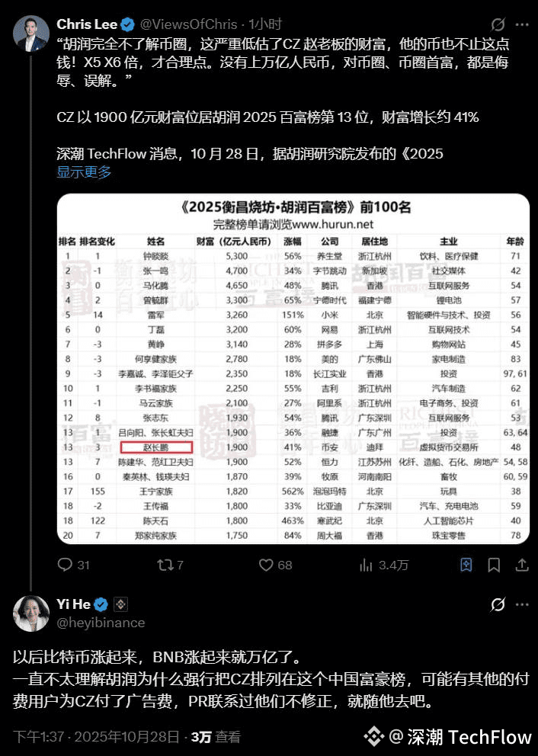Like the post with 68 likes
Image resolution: width=538 pixels, height=756 pixels.
pyautogui.click(x=275, y=565)
